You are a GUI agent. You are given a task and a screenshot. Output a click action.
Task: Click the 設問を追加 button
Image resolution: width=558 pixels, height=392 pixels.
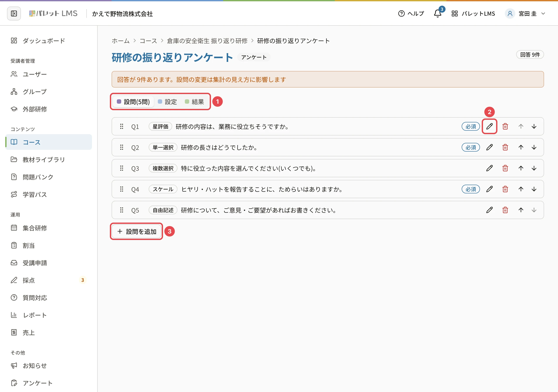point(136,231)
